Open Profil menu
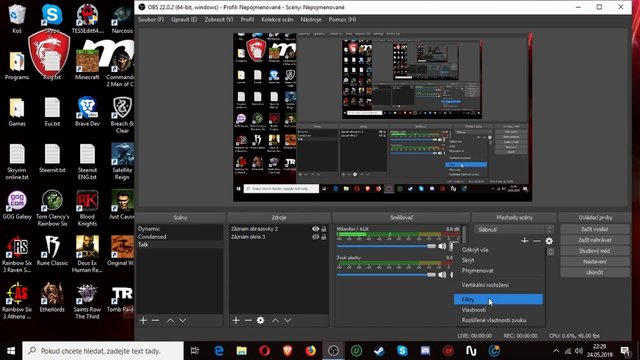Viewport: 640px width, 360px height. [x=247, y=20]
